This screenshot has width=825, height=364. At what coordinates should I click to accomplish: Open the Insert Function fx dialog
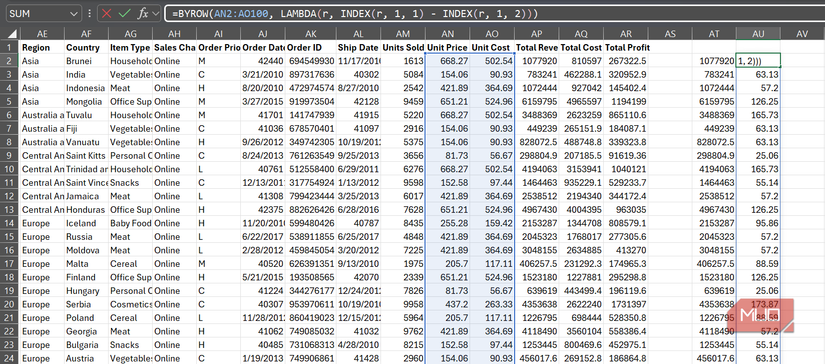(142, 14)
